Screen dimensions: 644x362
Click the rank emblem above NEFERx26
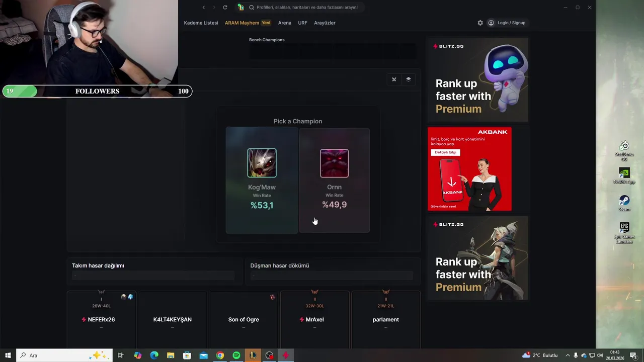click(101, 292)
